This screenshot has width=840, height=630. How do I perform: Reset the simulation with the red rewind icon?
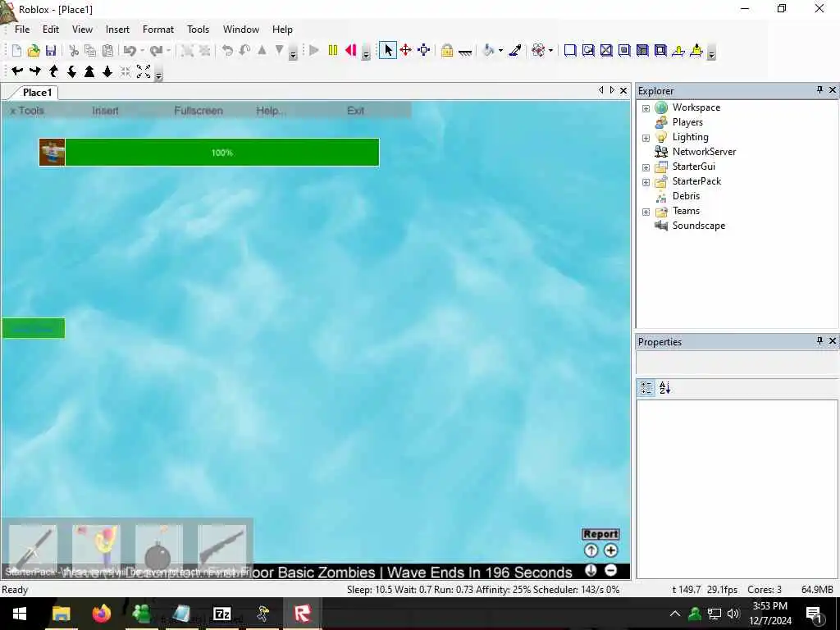(x=351, y=50)
